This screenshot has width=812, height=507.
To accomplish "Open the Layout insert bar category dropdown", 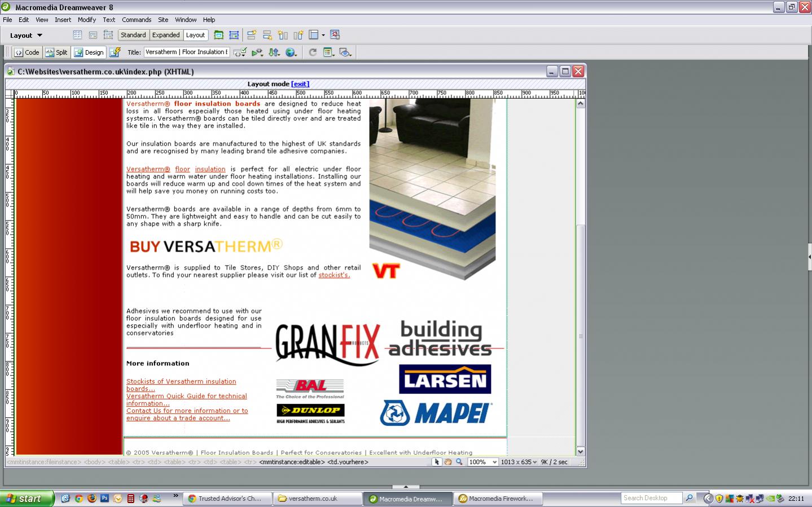I will [x=26, y=35].
